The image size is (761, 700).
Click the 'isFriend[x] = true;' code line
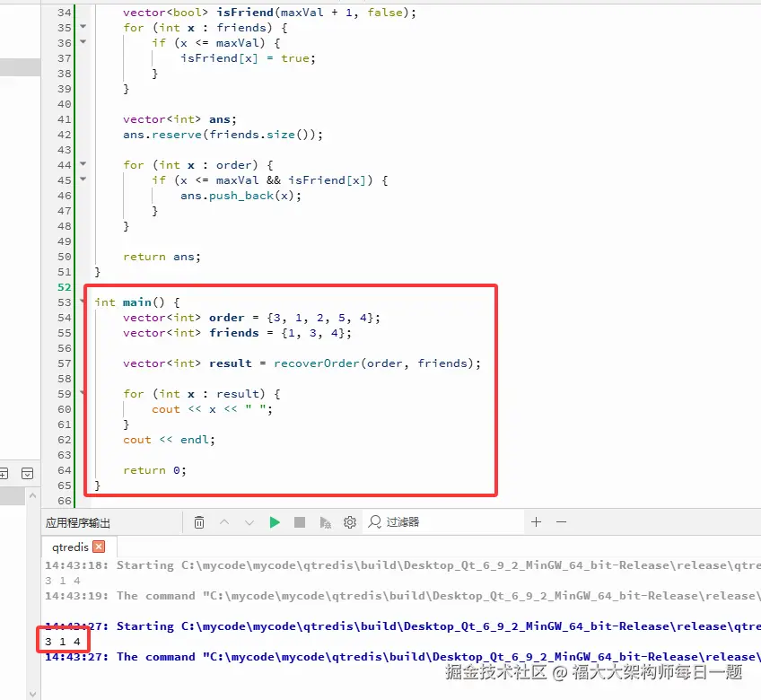pos(248,58)
